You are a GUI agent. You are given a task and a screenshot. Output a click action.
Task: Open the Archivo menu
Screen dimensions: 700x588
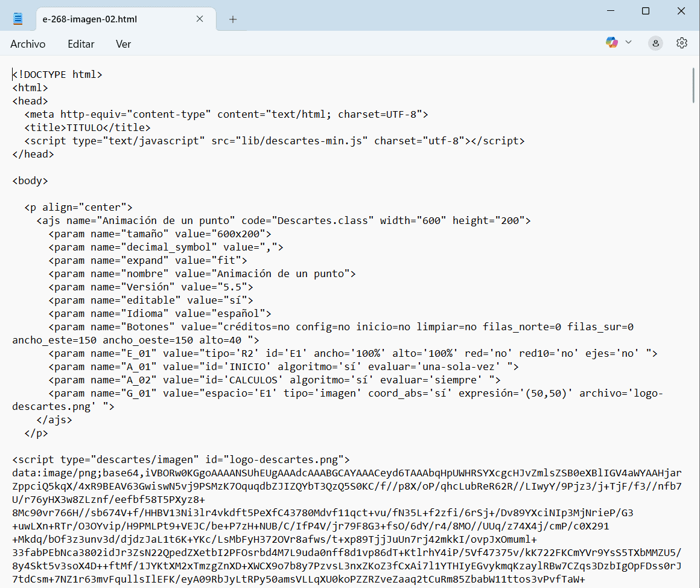[x=28, y=44]
